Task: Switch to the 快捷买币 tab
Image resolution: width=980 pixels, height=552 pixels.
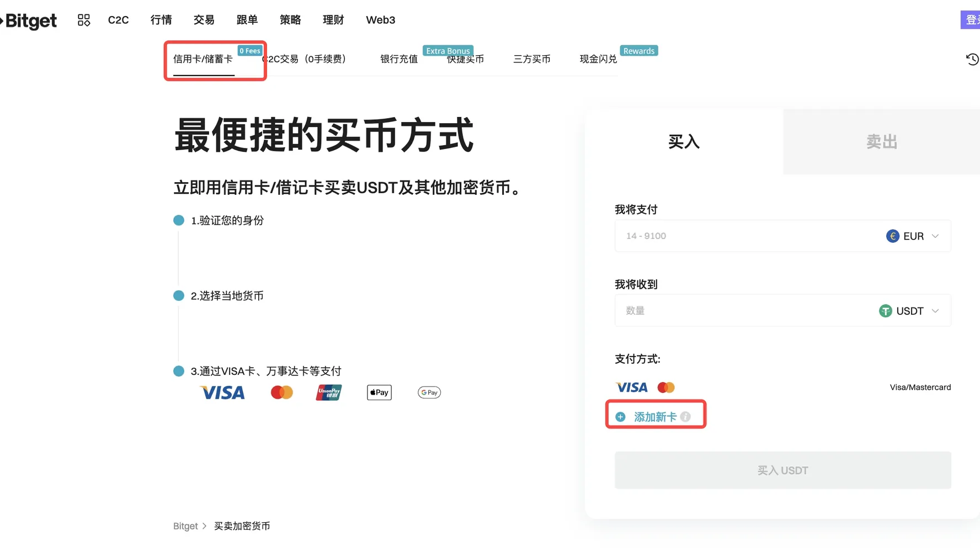Action: (x=465, y=59)
